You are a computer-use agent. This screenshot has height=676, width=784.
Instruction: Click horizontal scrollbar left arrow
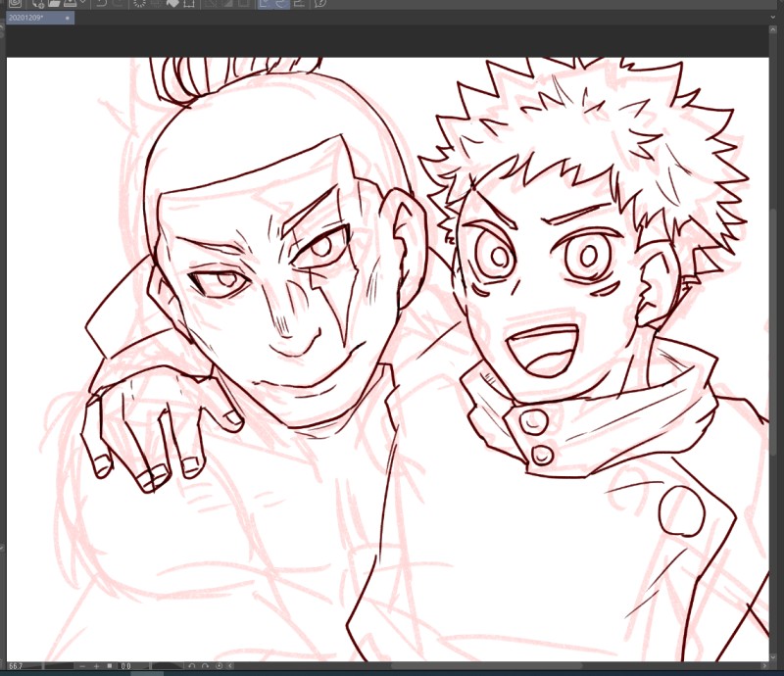tap(230, 665)
